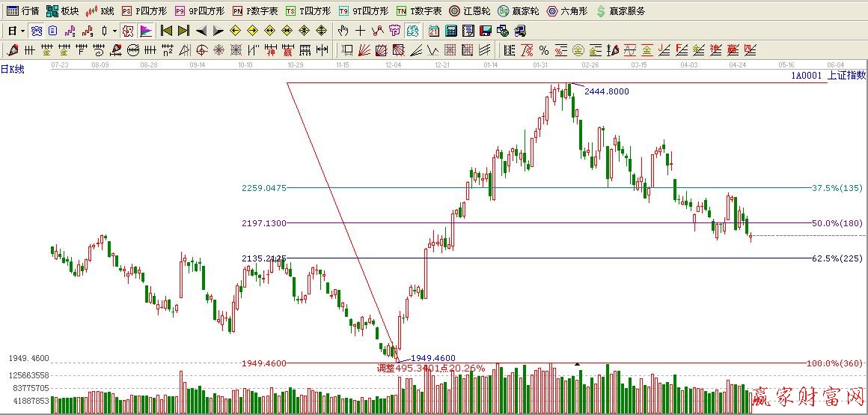Click the calculator icon
This screenshot has height=415, width=868.
(451, 31)
